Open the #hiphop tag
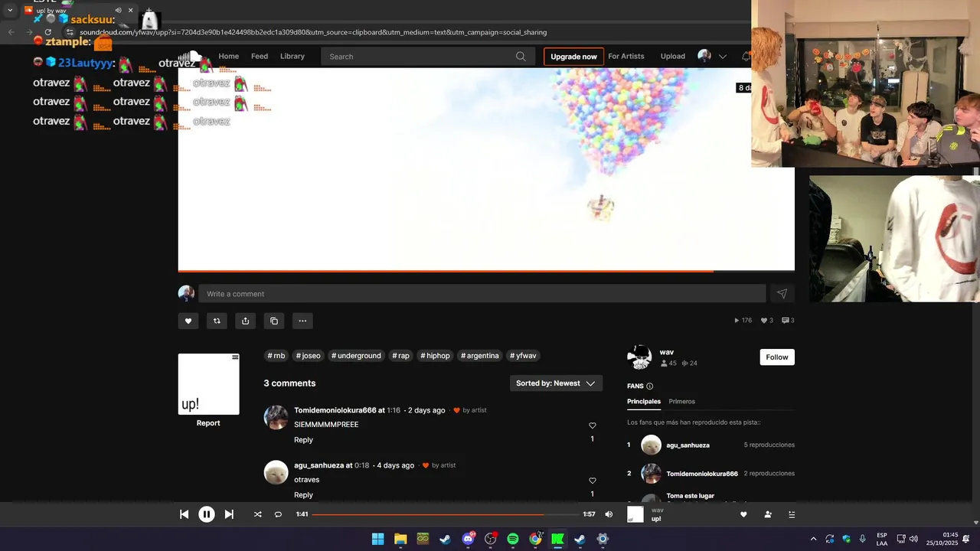Viewport: 980px width, 551px height. click(x=436, y=356)
